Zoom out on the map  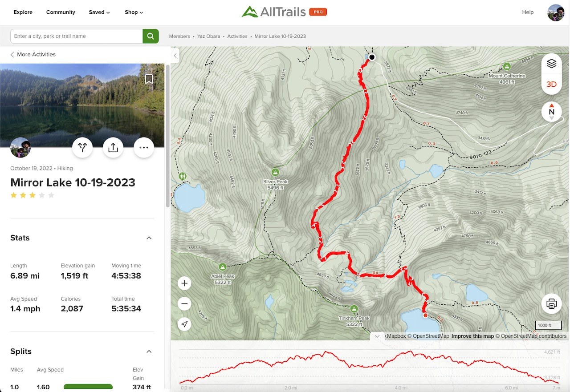185,304
